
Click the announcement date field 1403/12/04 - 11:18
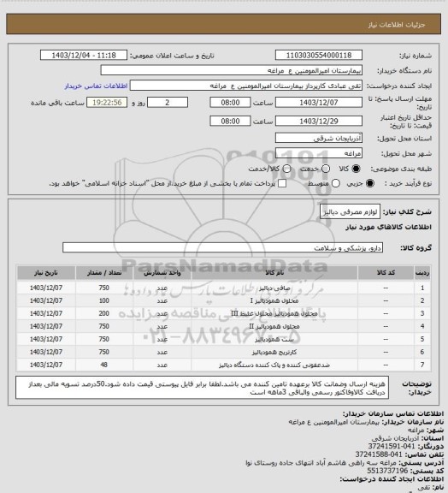[84, 56]
